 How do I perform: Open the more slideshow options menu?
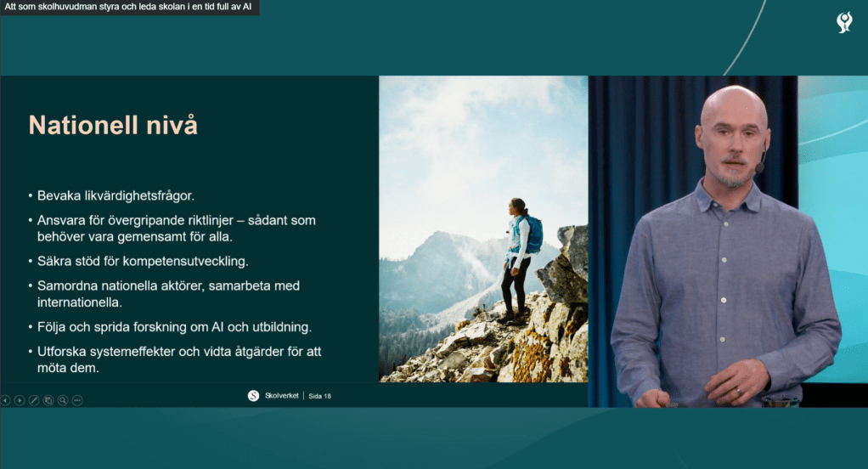(x=77, y=400)
